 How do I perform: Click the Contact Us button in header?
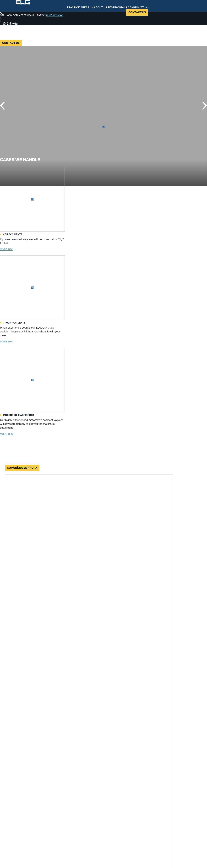click(137, 12)
